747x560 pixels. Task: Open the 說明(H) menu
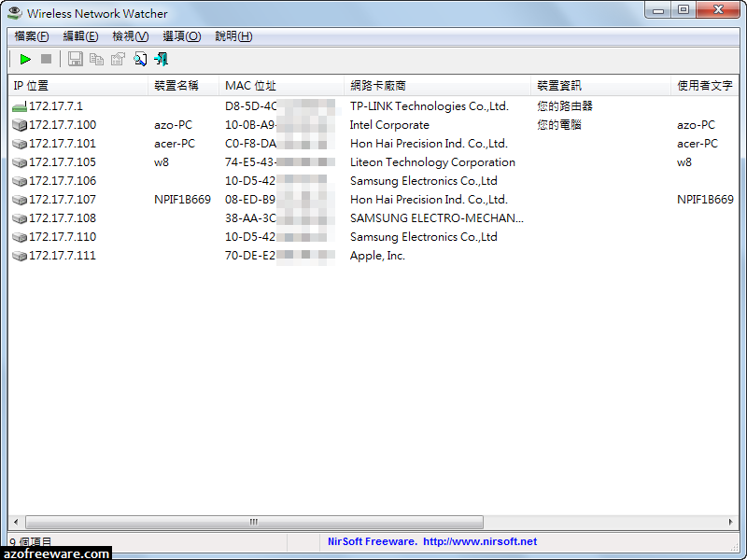click(233, 36)
